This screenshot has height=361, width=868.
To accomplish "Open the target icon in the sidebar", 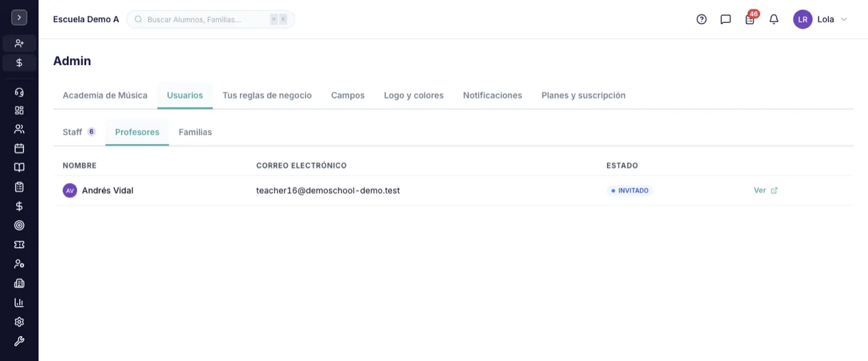I will (x=19, y=225).
